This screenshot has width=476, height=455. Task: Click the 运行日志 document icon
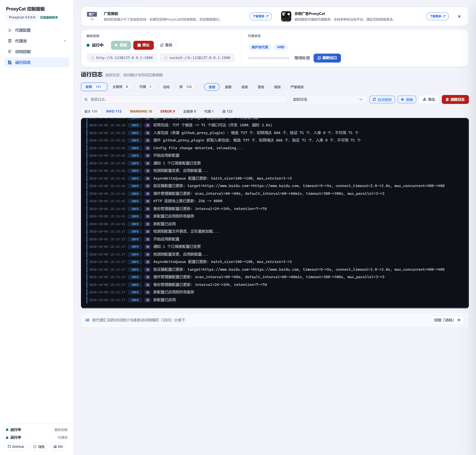click(10, 62)
